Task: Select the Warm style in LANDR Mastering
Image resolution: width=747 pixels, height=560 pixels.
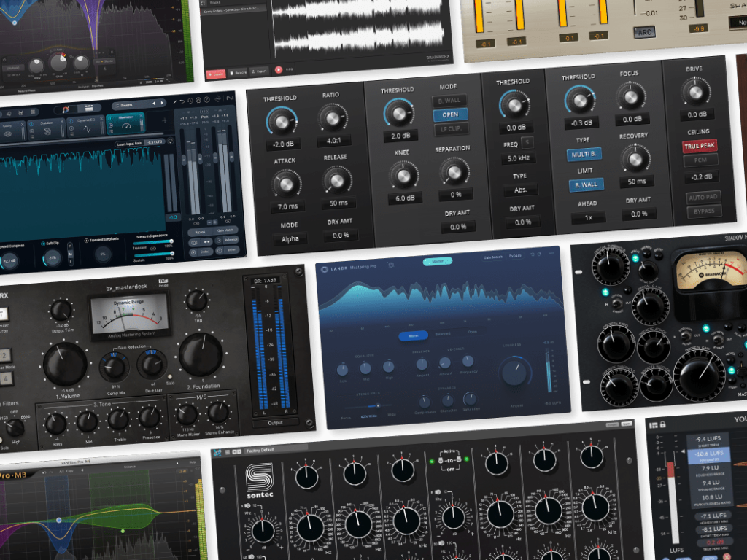Action: [412, 336]
